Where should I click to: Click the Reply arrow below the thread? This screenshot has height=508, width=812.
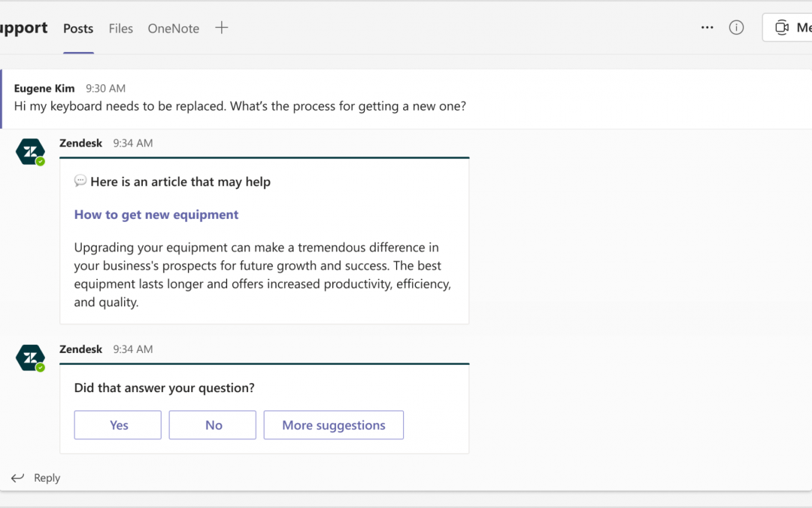pyautogui.click(x=18, y=478)
